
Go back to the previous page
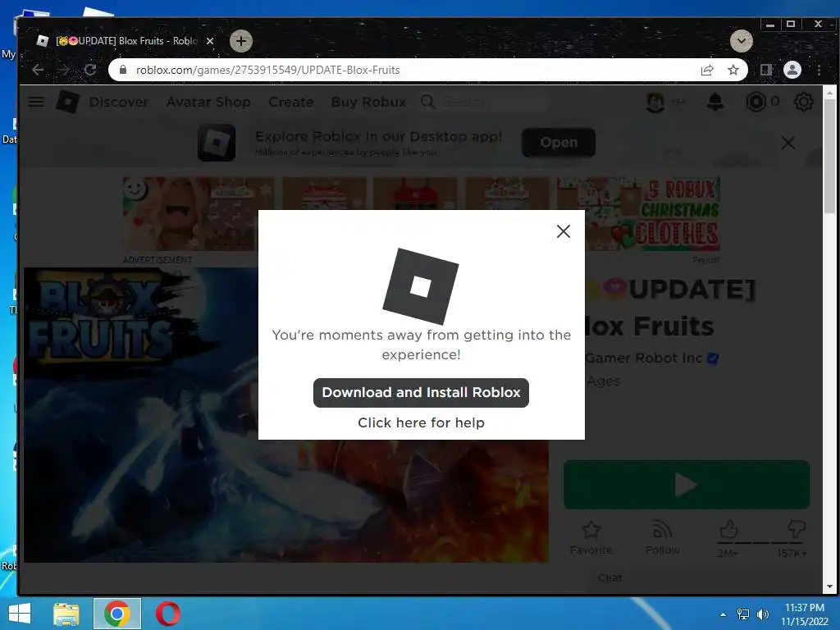pos(38,70)
